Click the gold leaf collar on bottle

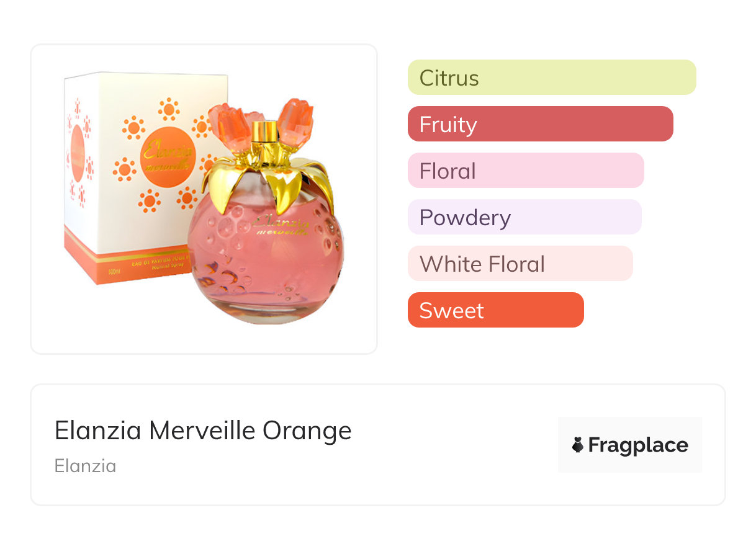click(267, 180)
